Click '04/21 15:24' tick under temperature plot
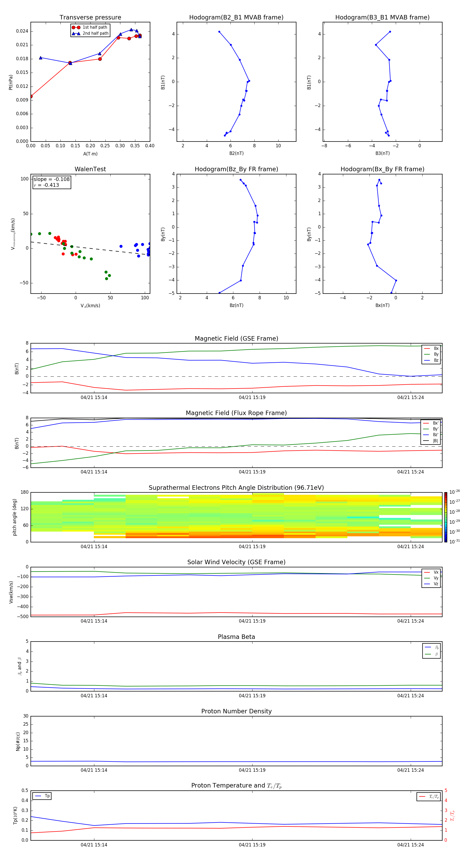The height and width of the screenshot is (868, 473). tap(410, 845)
